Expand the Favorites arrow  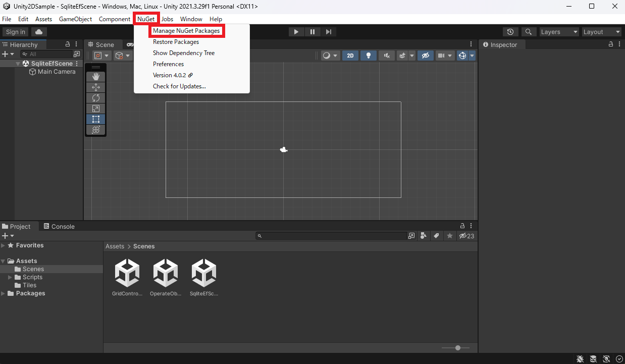click(3, 245)
